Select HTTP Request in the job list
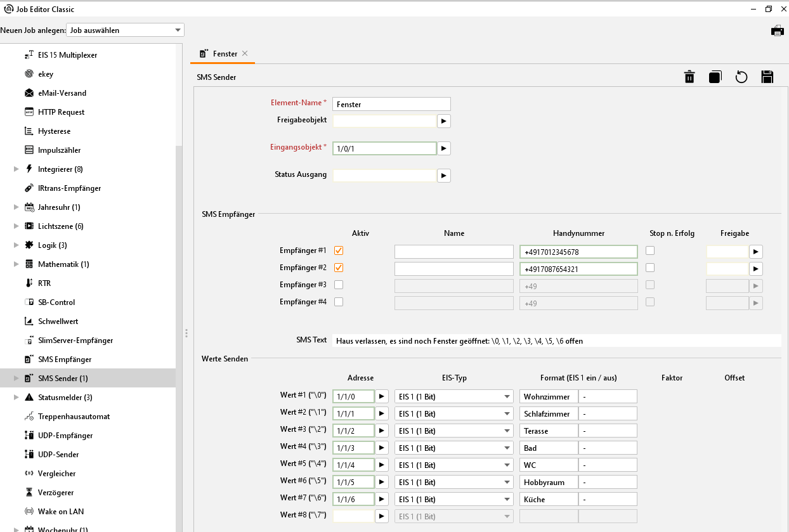 click(61, 112)
